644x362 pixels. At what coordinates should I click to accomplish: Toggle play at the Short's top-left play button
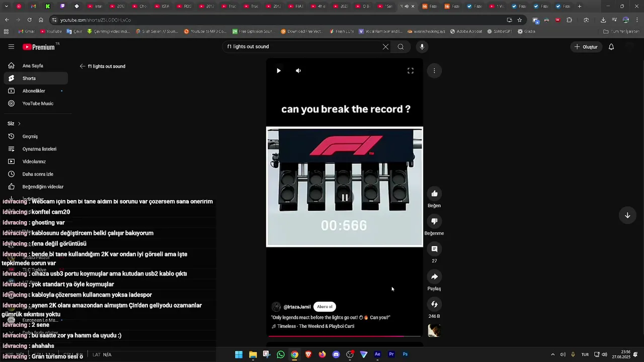278,71
